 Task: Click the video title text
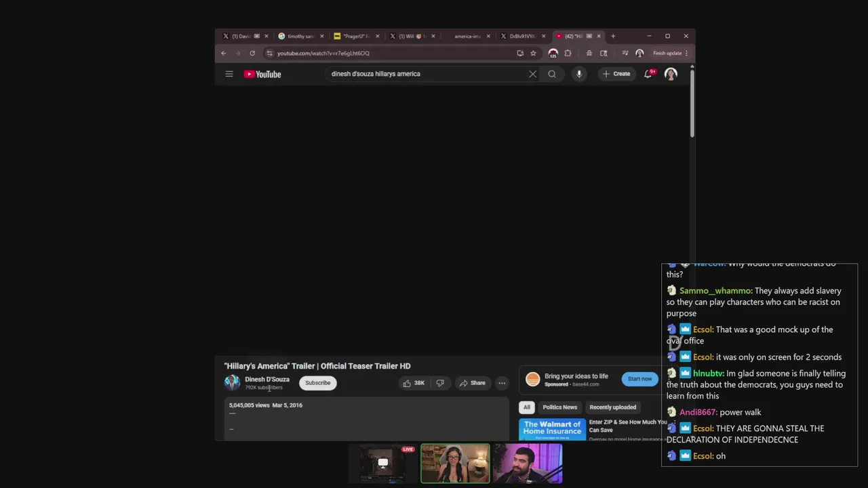317,366
